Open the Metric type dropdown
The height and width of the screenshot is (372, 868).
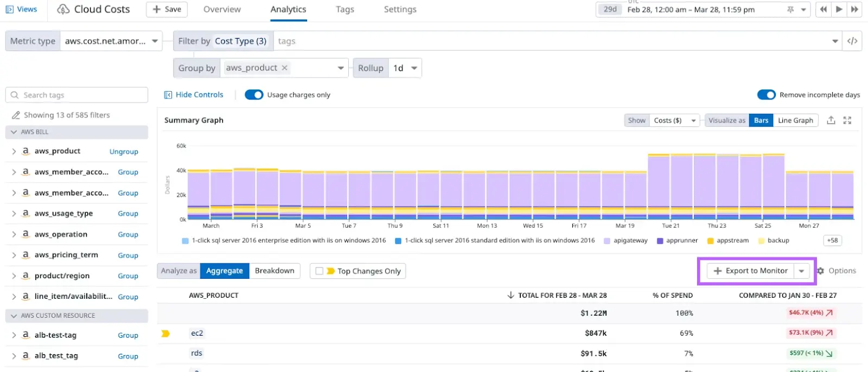click(111, 41)
